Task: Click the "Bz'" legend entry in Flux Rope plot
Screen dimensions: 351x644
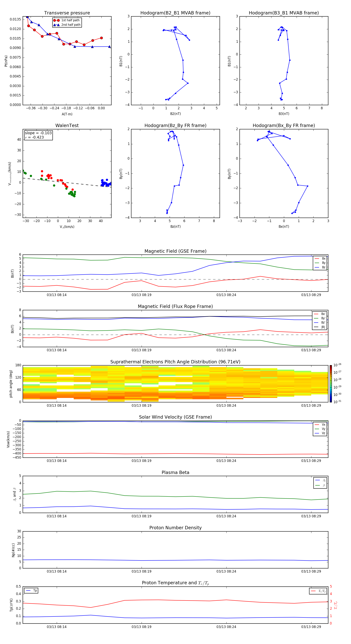Action: coord(320,323)
